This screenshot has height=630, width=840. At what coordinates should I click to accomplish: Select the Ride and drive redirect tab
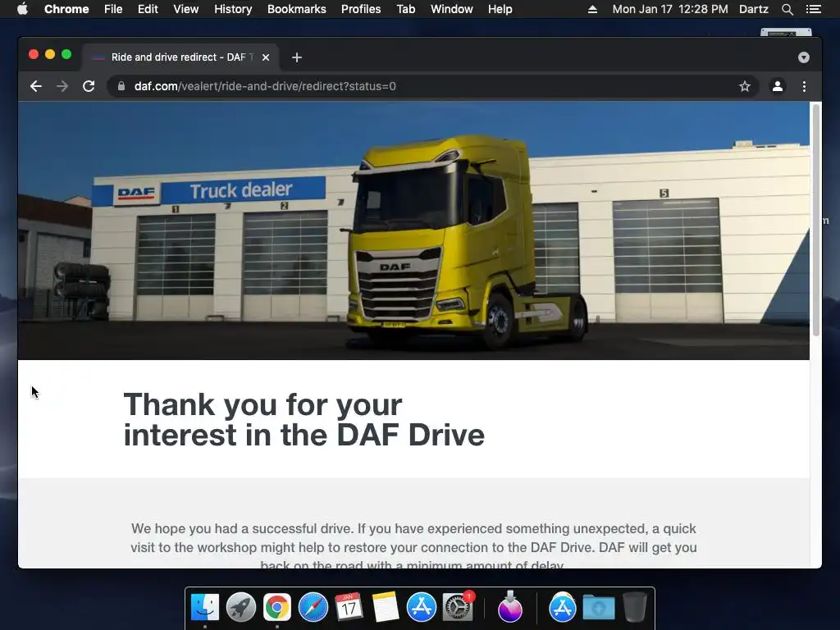tap(180, 57)
